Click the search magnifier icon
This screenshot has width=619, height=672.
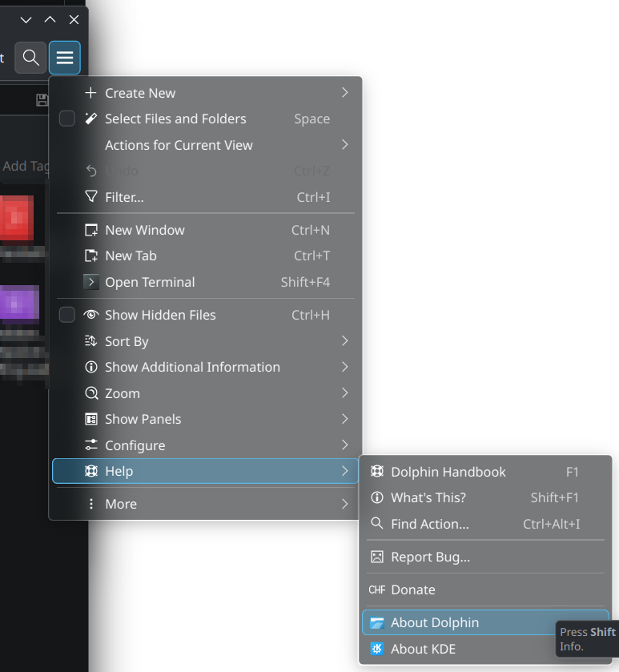(30, 58)
